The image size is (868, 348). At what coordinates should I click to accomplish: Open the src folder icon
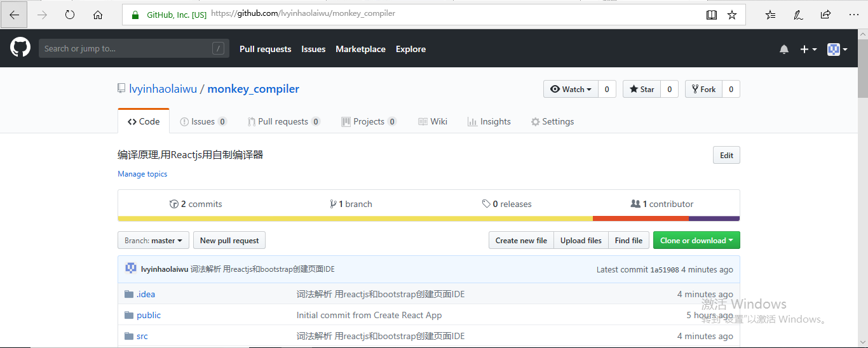(129, 336)
